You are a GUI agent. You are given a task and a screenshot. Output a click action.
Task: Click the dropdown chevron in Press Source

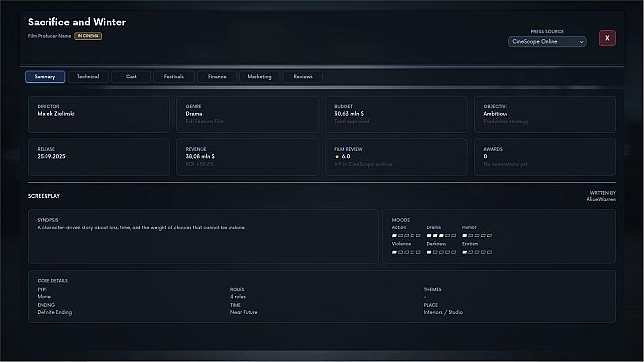[581, 42]
